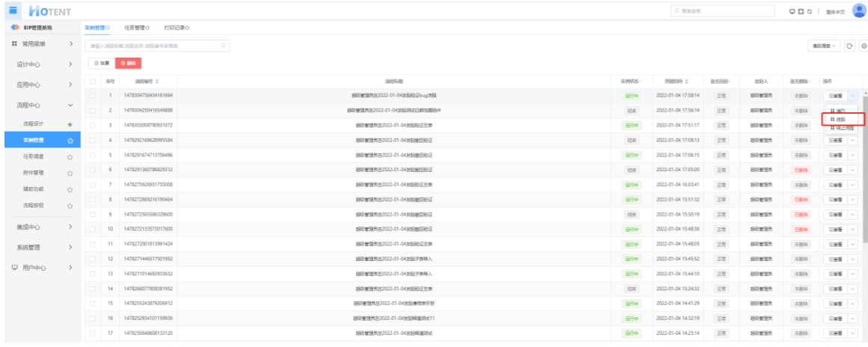Choose 终止流程 from the action menu
This screenshot has height=347, width=868.
pyautogui.click(x=843, y=128)
